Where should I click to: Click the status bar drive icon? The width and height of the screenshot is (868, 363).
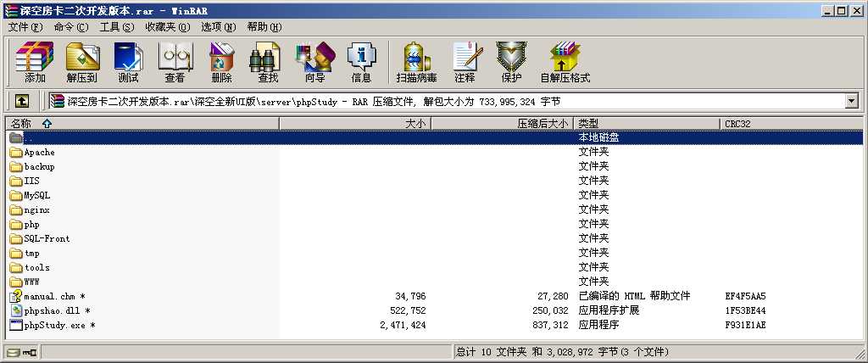[x=13, y=352]
